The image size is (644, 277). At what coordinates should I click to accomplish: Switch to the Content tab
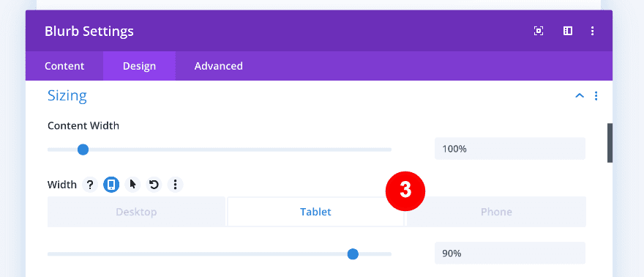pos(64,66)
